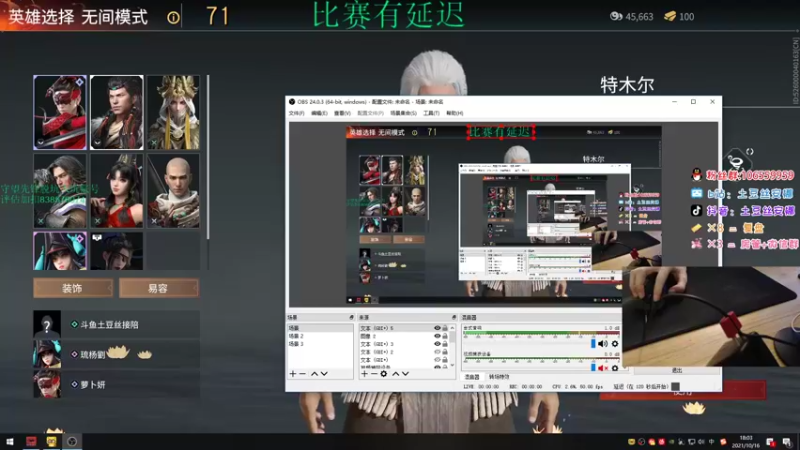800x450 pixels.
Task: Click the gold ingot currency icon showing 100
Action: pos(670,16)
